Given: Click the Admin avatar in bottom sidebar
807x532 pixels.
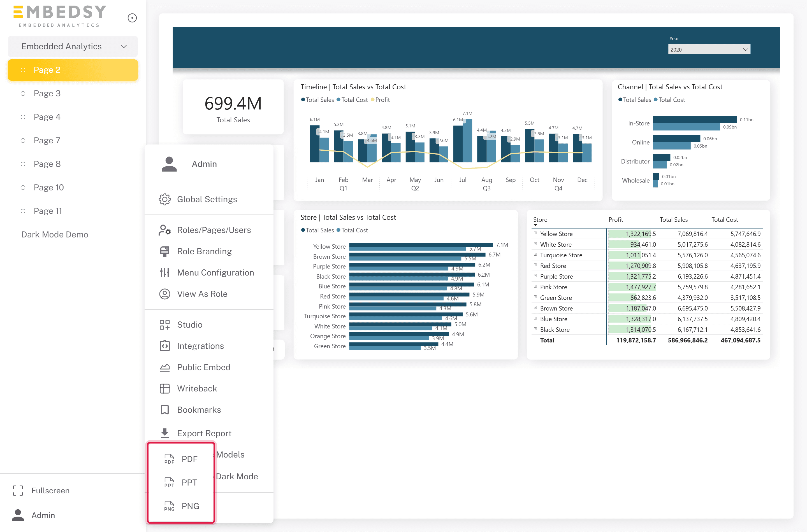Looking at the screenshot, I should pyautogui.click(x=18, y=515).
